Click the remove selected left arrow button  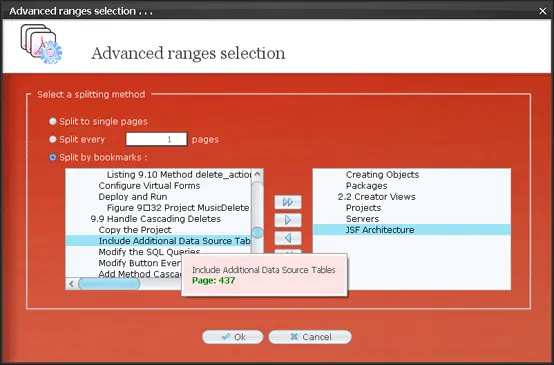(x=288, y=238)
